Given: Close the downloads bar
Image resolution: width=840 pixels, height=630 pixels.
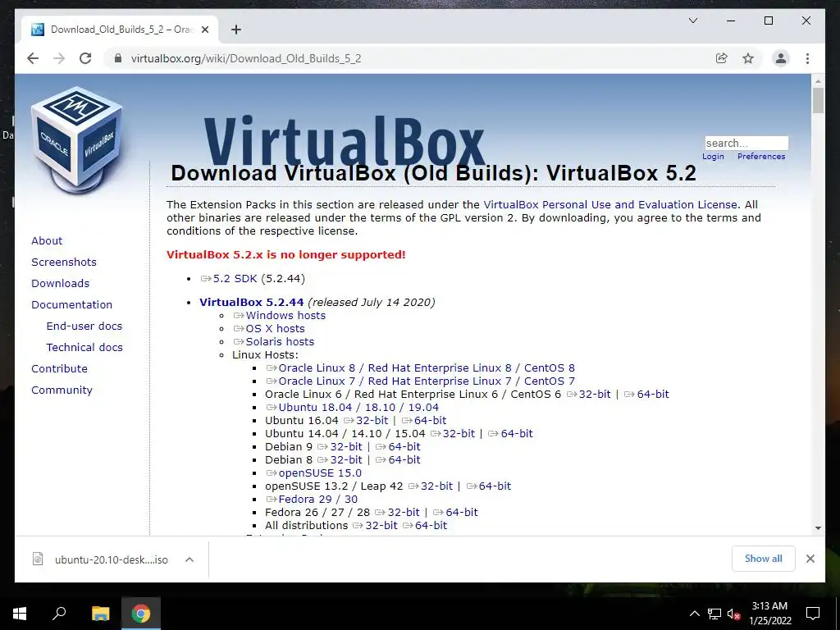Looking at the screenshot, I should pos(810,559).
